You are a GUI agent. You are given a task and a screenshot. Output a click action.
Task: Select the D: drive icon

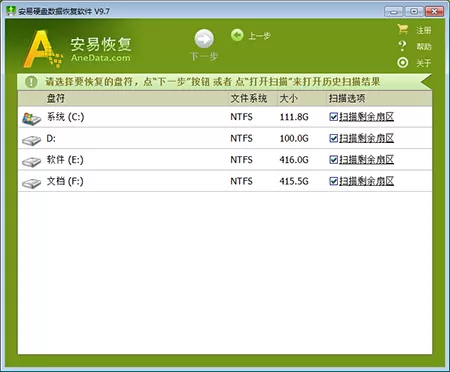pyautogui.click(x=31, y=140)
